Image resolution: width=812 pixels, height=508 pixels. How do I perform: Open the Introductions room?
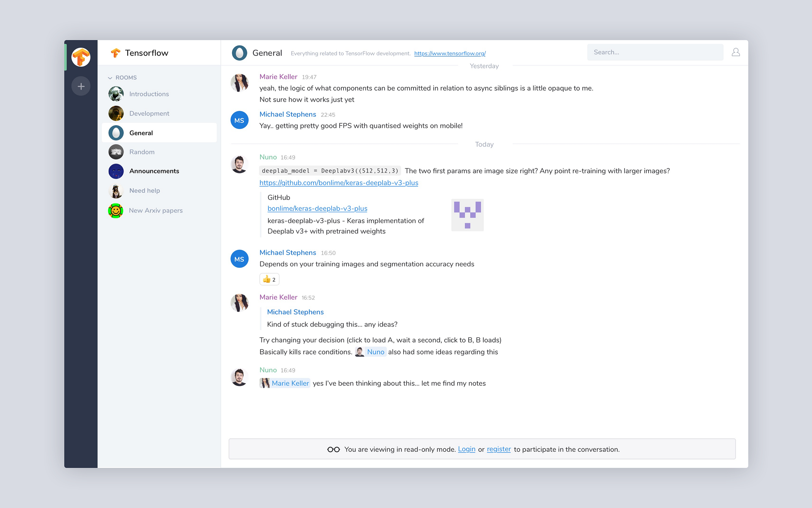(149, 94)
